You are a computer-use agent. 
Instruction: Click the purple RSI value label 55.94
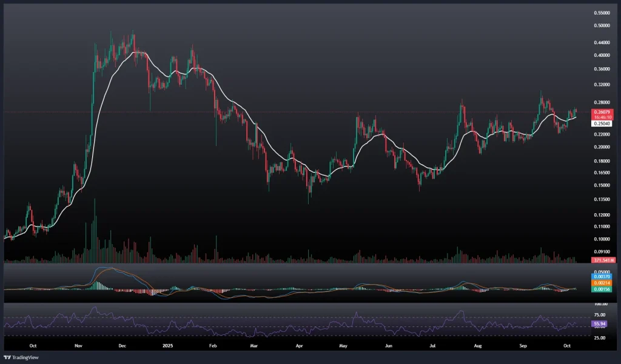(600, 325)
